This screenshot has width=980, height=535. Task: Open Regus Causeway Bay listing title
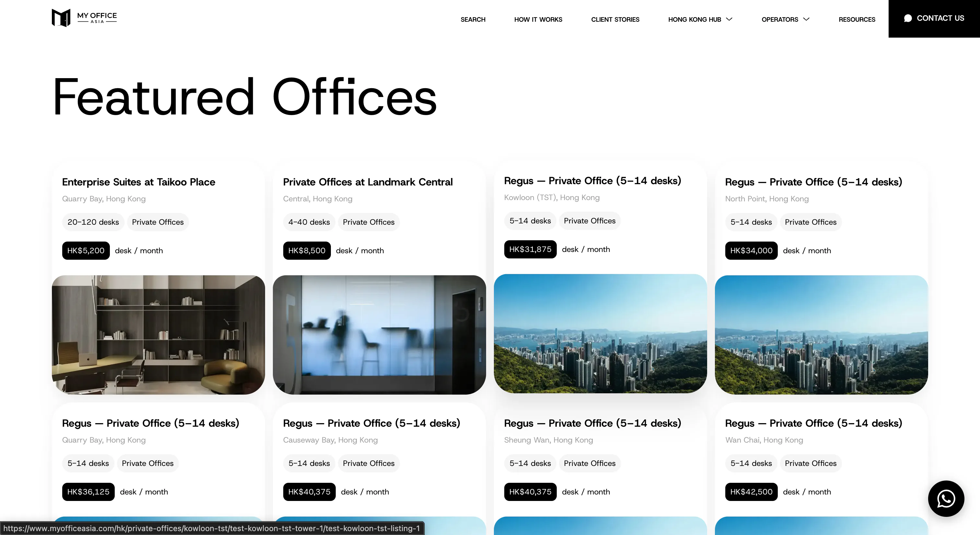(371, 423)
